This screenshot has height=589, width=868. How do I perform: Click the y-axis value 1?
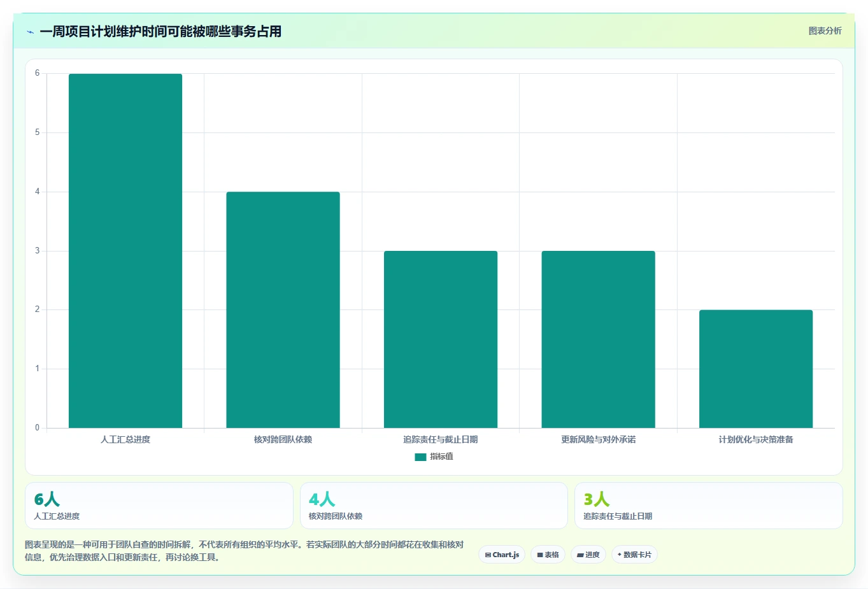click(x=37, y=369)
